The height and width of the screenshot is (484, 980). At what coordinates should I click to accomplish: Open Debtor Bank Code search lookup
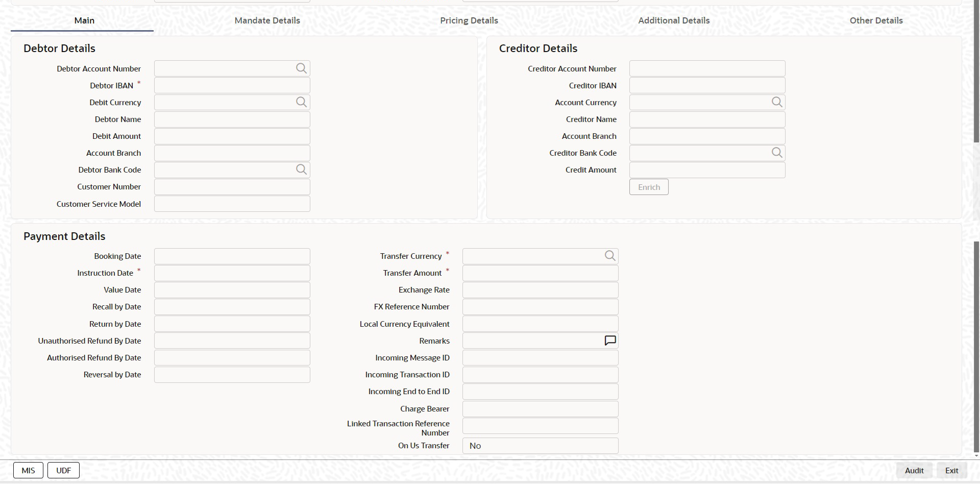301,170
